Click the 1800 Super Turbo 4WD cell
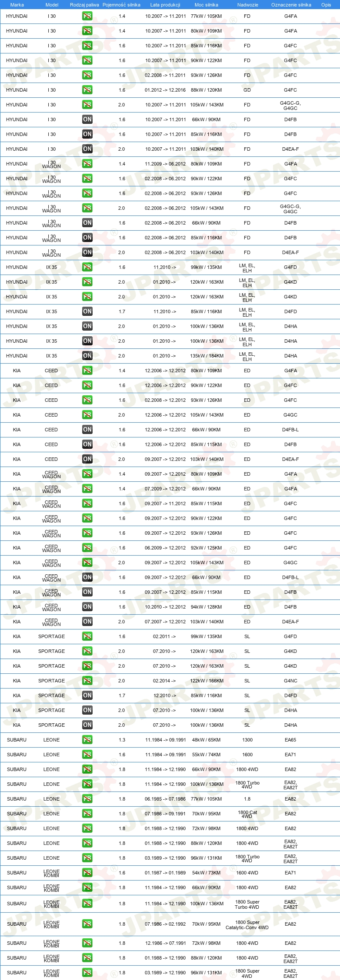The width and height of the screenshot is (340, 980). click(x=247, y=904)
